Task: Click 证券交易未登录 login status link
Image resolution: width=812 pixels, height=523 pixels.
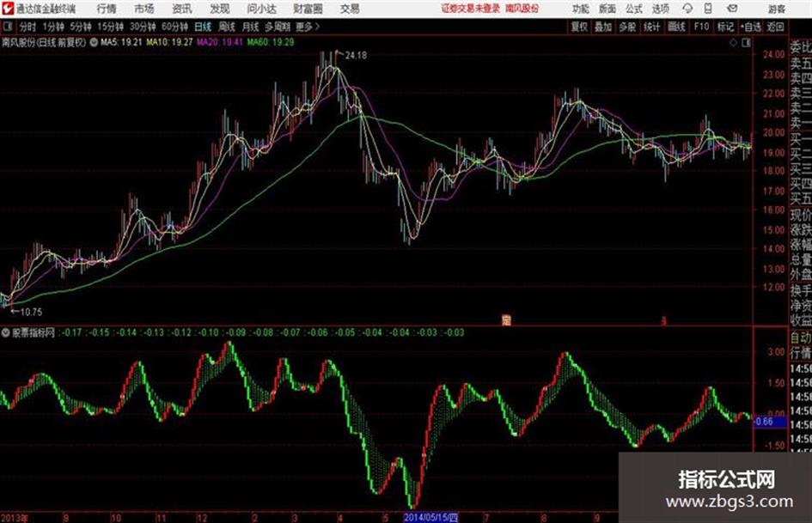Action: pos(471,9)
